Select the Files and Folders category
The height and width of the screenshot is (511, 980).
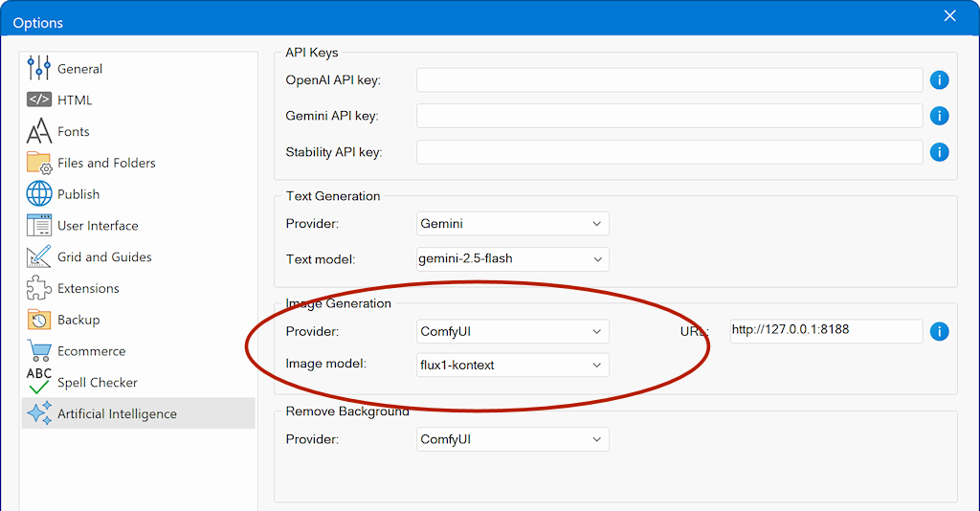click(139, 163)
